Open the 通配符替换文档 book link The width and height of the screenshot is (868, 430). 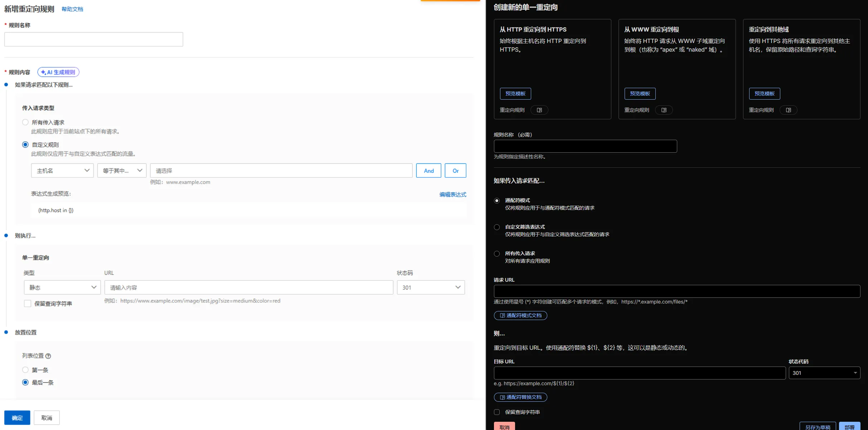520,397
